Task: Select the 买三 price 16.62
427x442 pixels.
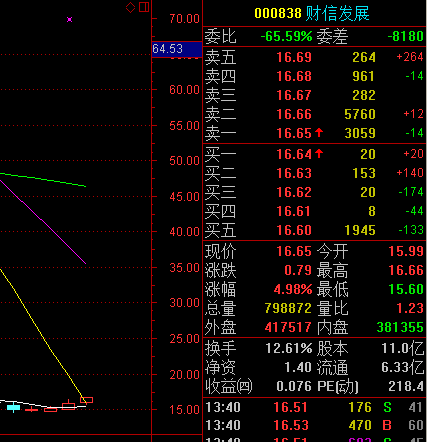Action: (294, 192)
